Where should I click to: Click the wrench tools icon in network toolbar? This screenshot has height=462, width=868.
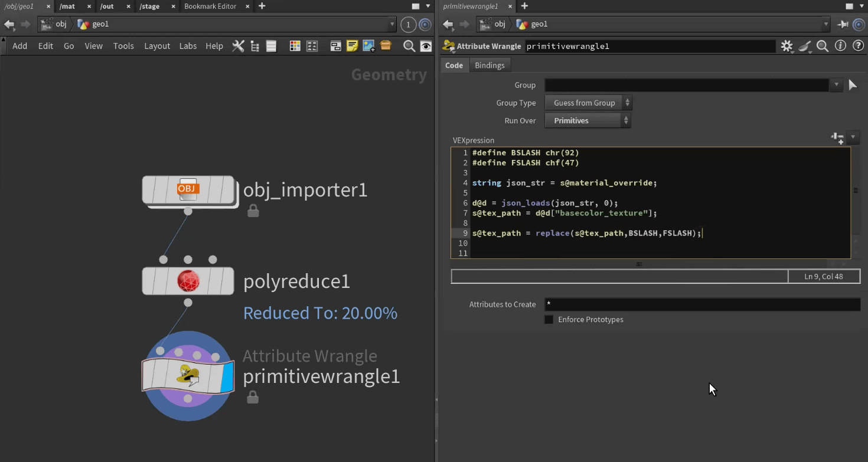(238, 46)
